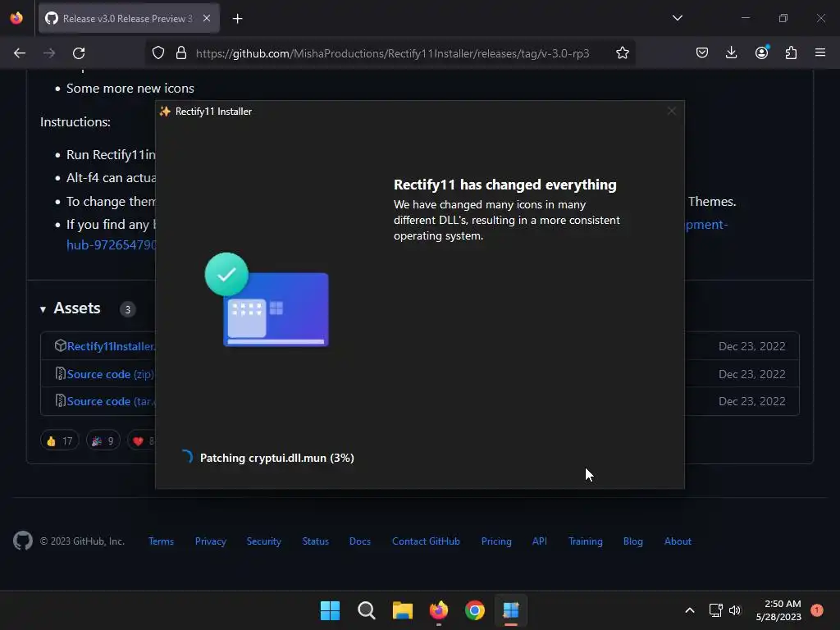The image size is (840, 630).
Task: Open the Terms footer link
Action: click(162, 541)
